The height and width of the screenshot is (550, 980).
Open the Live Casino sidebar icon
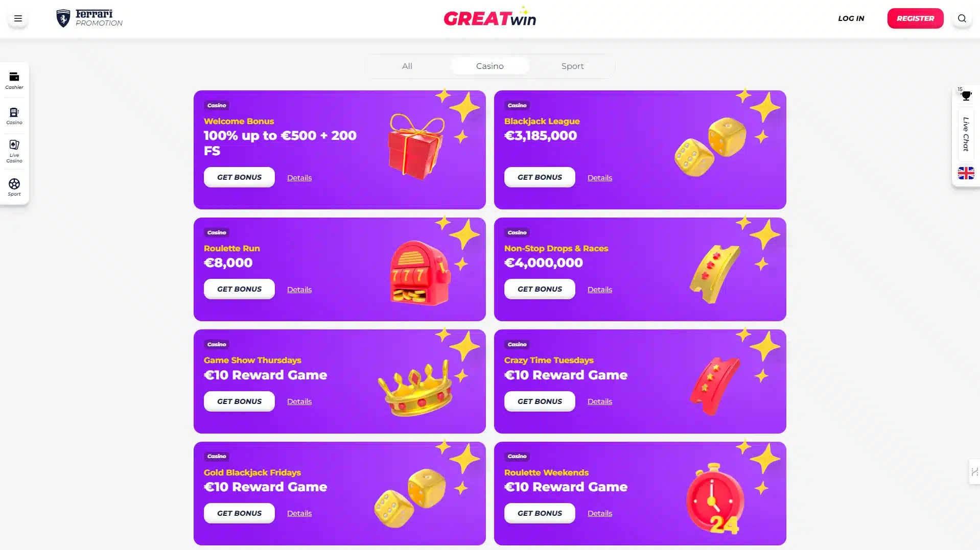(x=14, y=151)
